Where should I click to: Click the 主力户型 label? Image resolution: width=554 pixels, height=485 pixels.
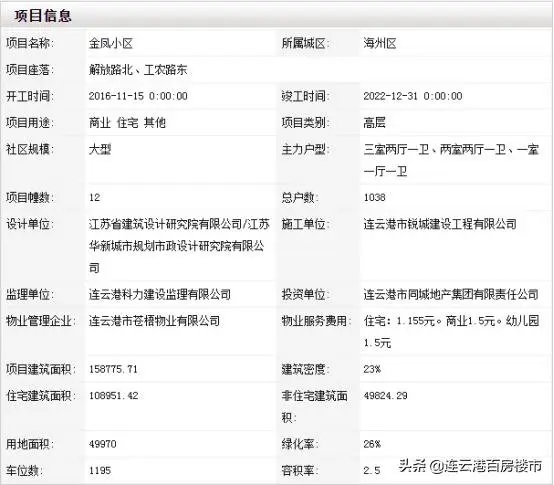click(306, 149)
